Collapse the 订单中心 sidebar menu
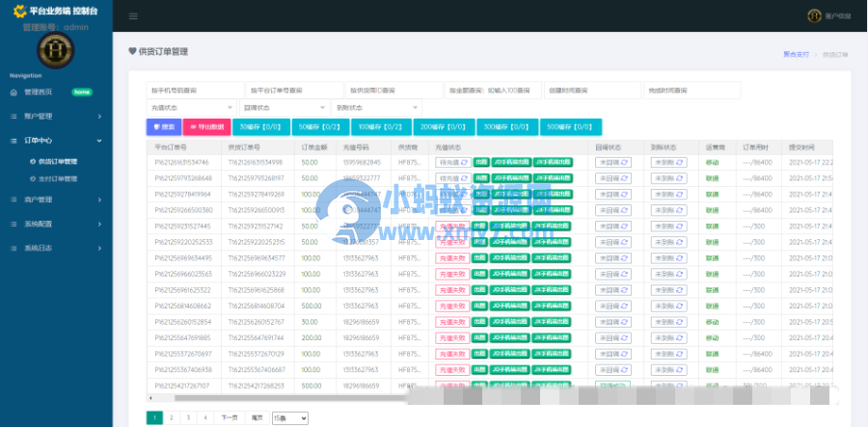The height and width of the screenshot is (427, 868). [x=56, y=141]
